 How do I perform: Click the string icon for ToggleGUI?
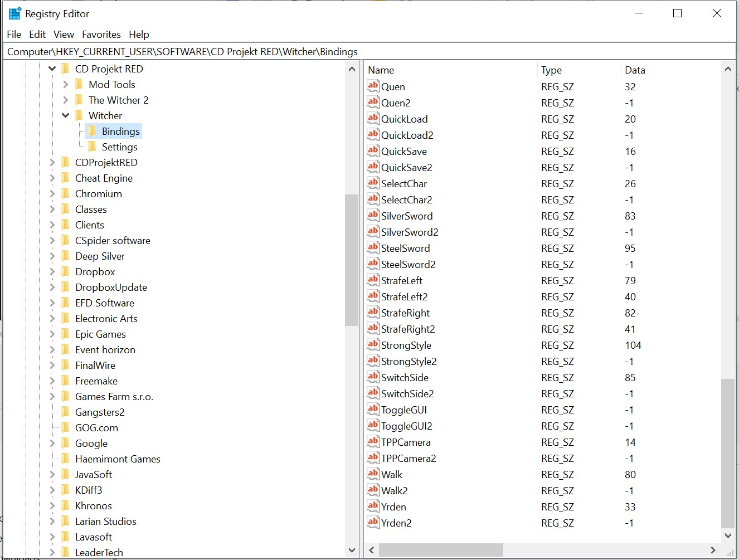point(373,409)
